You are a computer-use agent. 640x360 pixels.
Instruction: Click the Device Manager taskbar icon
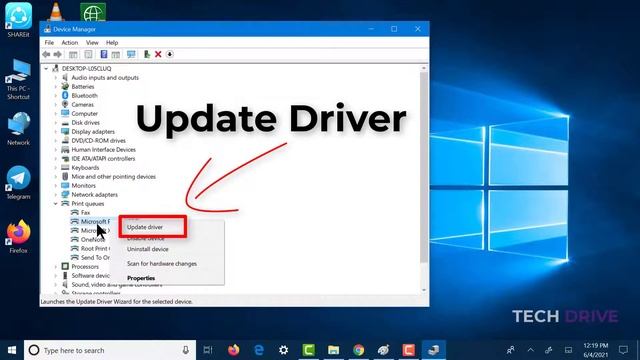433,350
